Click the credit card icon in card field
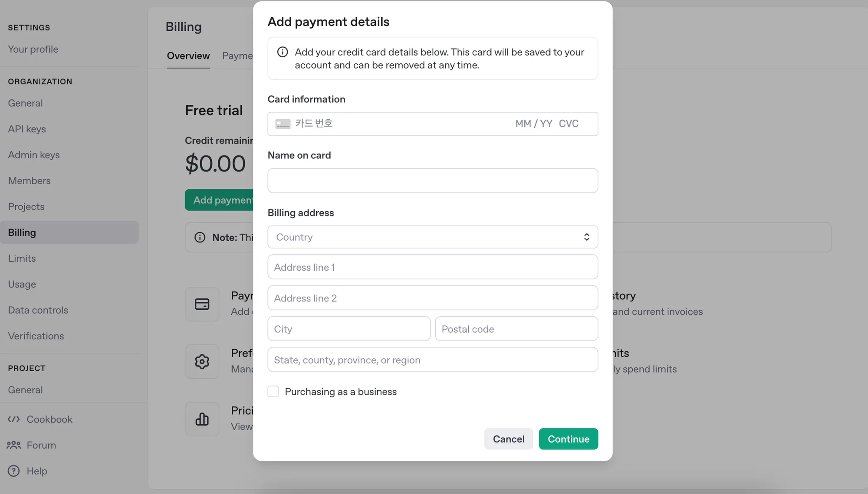868x494 pixels. click(x=283, y=124)
